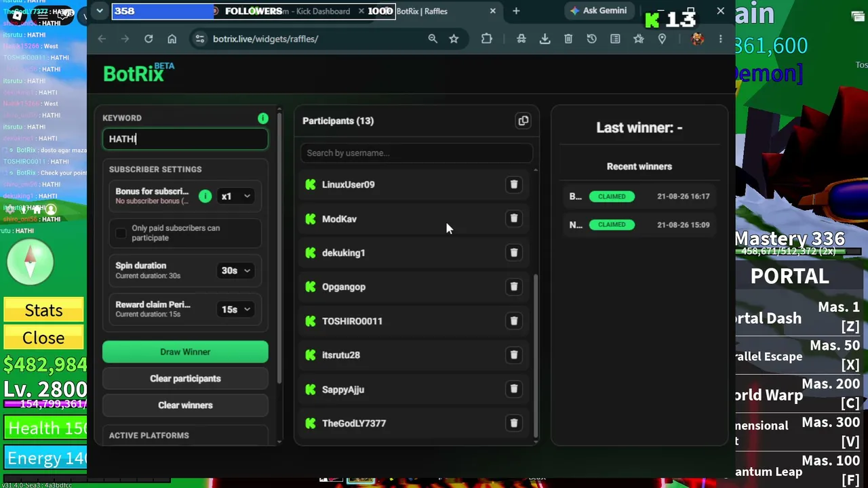Remove dekuking1 from the participants list
Image resolution: width=868 pixels, height=488 pixels.
pos(514,252)
